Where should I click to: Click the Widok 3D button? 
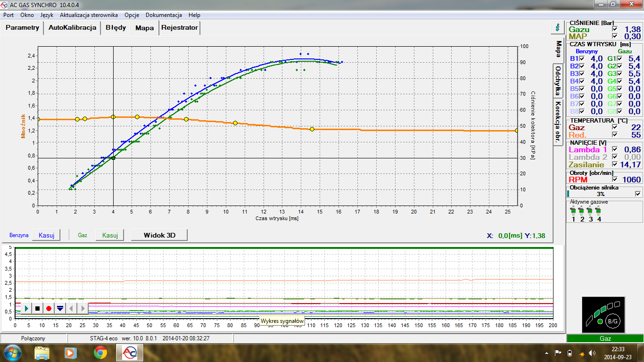click(159, 235)
